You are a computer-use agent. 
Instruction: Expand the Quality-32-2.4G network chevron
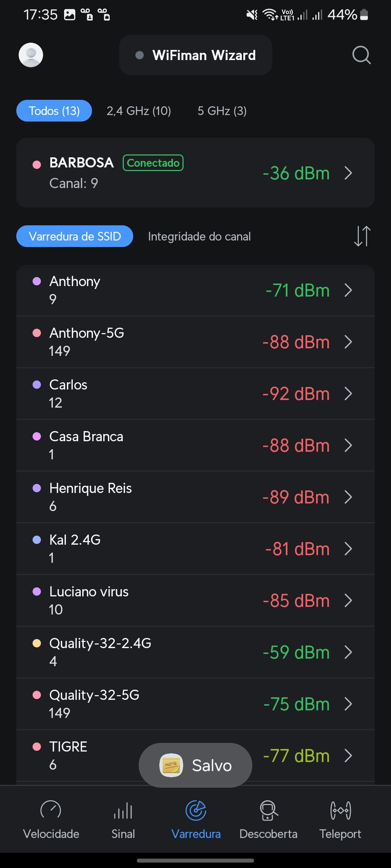tap(348, 652)
